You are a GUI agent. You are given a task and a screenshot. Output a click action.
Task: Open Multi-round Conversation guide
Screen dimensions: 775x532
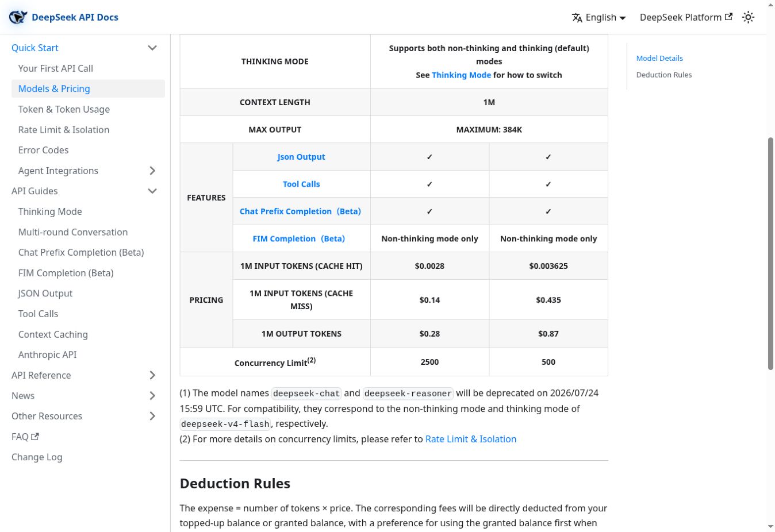tap(73, 232)
